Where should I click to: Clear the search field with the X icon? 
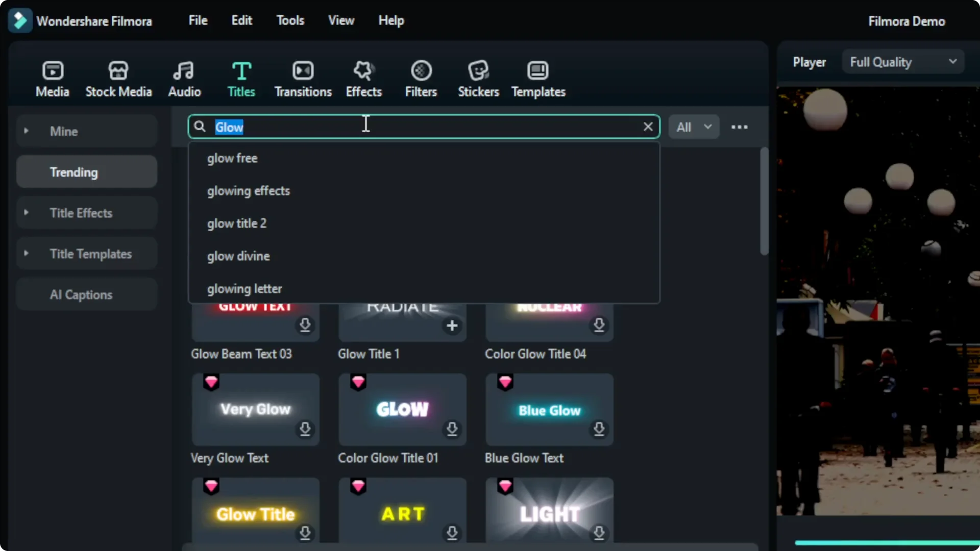pyautogui.click(x=648, y=127)
